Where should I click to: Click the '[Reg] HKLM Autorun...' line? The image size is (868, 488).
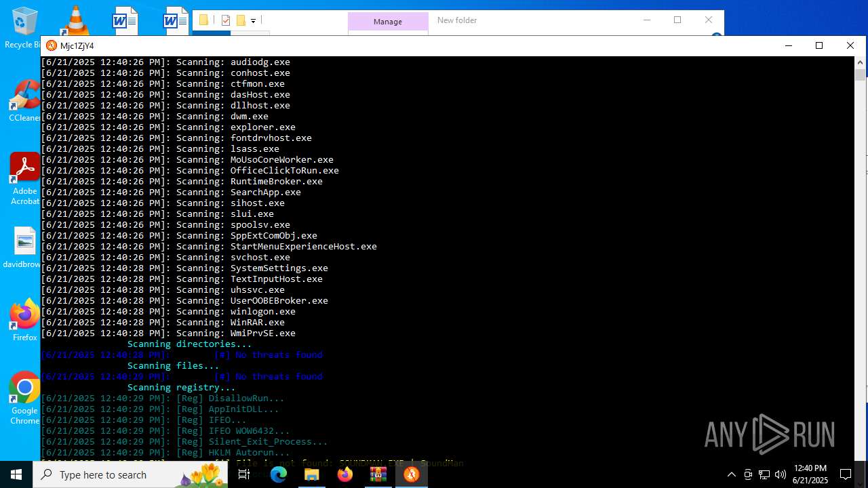point(165,452)
